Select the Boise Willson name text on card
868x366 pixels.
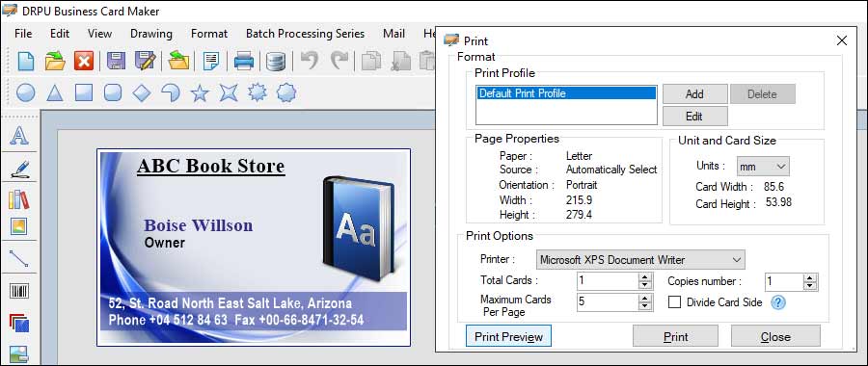coord(198,225)
